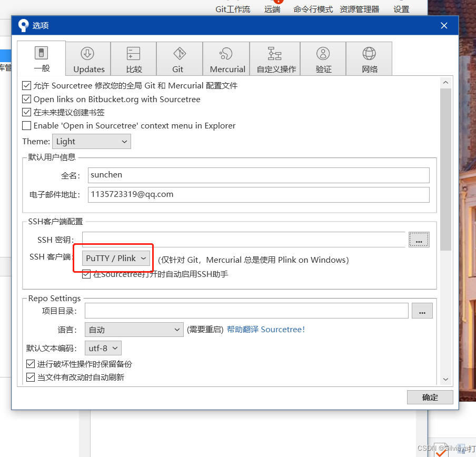This screenshot has height=457, width=476.
Task: Open the Mercurial tab
Action: click(226, 59)
